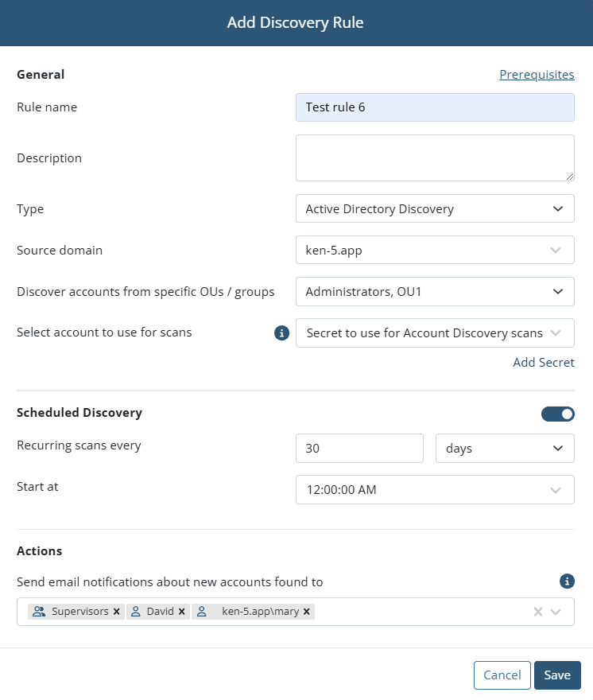Open the OUs / groups selection dropdown

[x=435, y=291]
